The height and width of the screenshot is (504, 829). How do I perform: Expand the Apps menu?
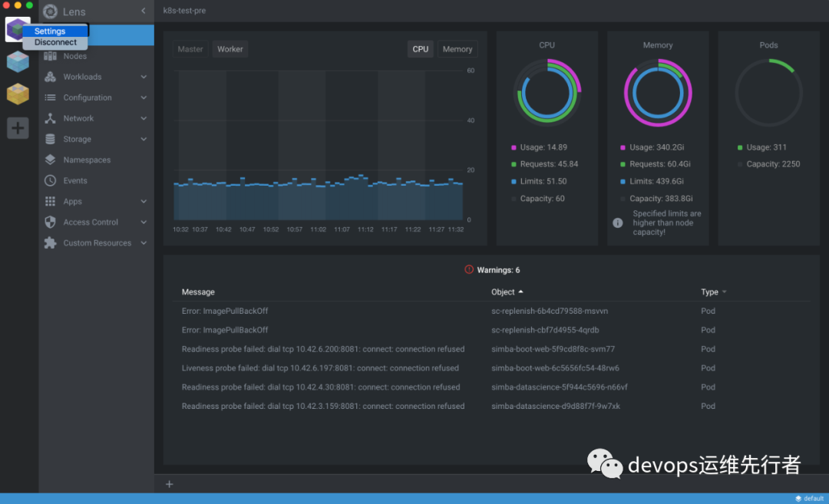144,201
